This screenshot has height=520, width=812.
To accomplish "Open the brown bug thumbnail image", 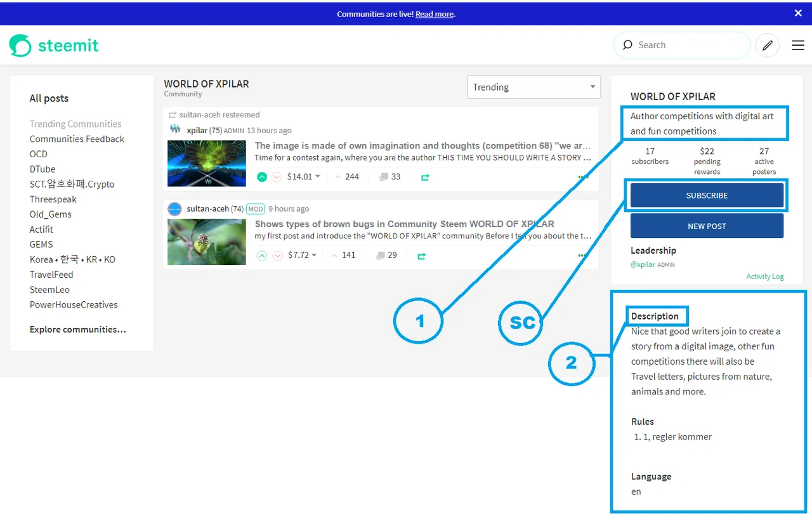I will click(207, 242).
